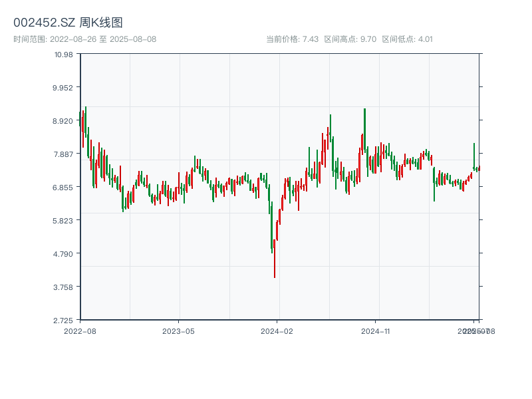Click the 2023-05 date axis label

point(178,331)
